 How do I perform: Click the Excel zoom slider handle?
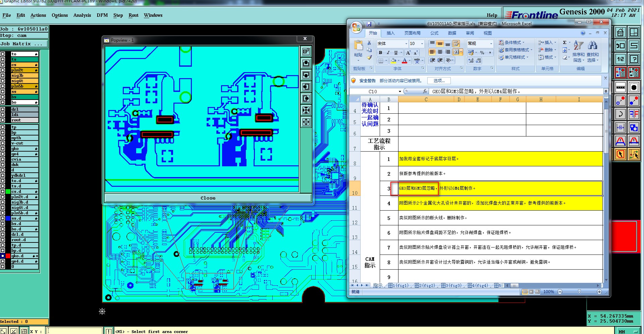pyautogui.click(x=579, y=292)
